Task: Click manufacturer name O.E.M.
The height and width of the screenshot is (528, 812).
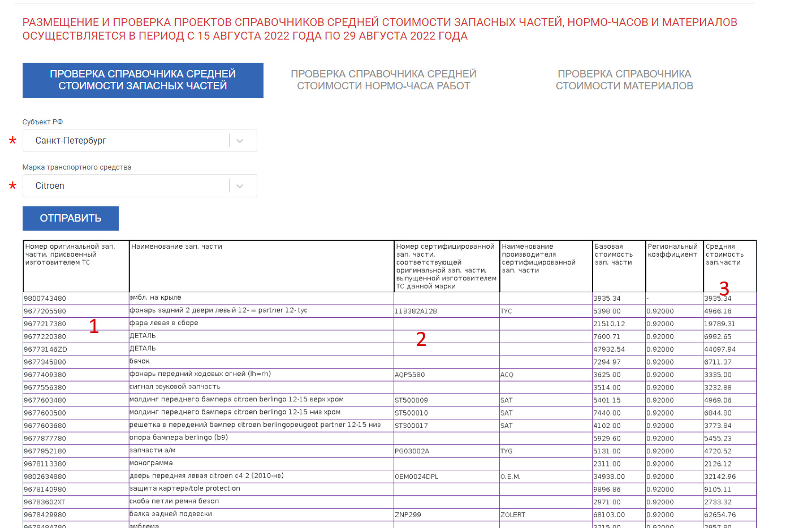Action: 511,477
